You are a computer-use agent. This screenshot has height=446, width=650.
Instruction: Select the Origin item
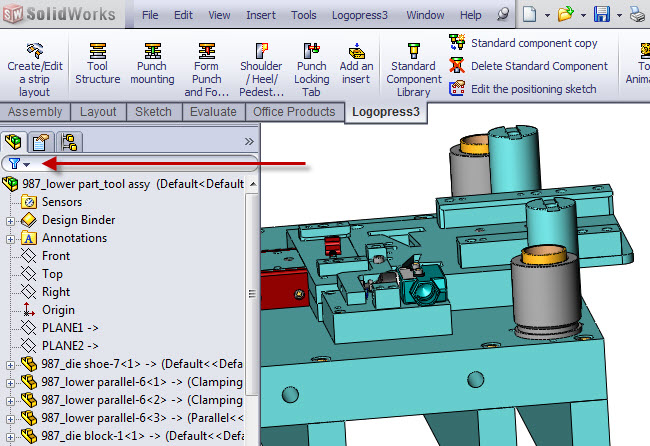click(x=48, y=310)
